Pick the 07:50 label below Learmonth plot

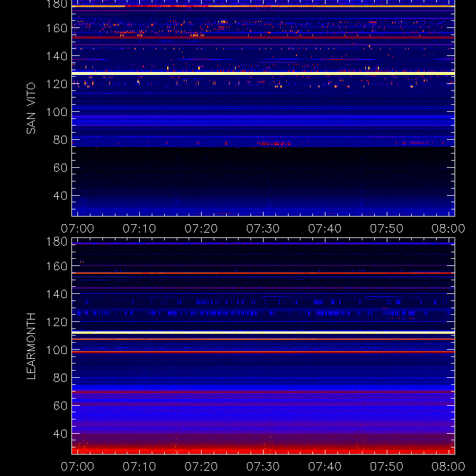click(x=386, y=466)
